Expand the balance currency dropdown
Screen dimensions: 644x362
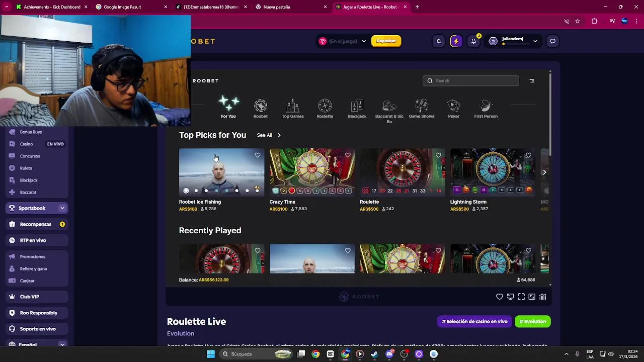click(364, 41)
